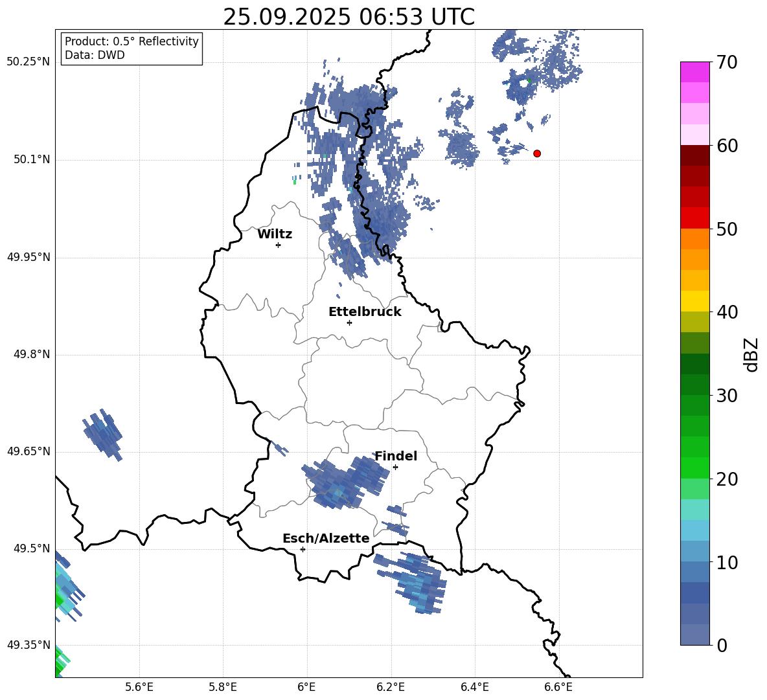The image size is (767, 700).
Task: Click the 49.35°N latitude label
Action: 29,645
